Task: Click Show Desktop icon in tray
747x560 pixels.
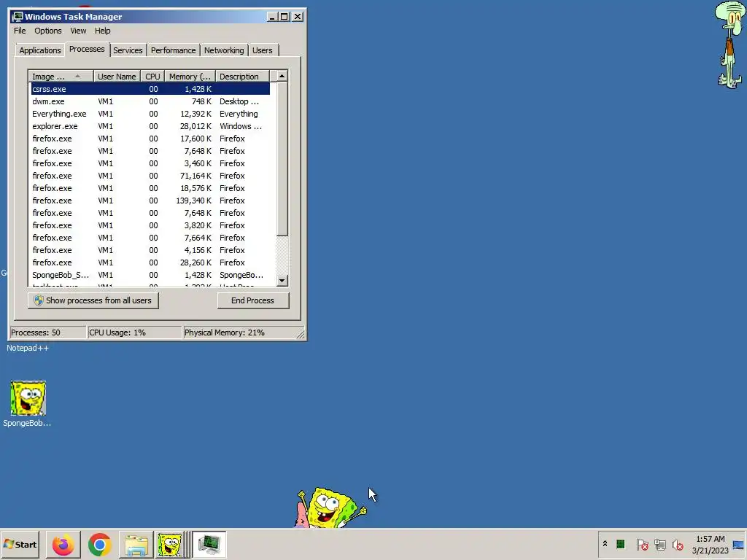Action: tap(738, 545)
